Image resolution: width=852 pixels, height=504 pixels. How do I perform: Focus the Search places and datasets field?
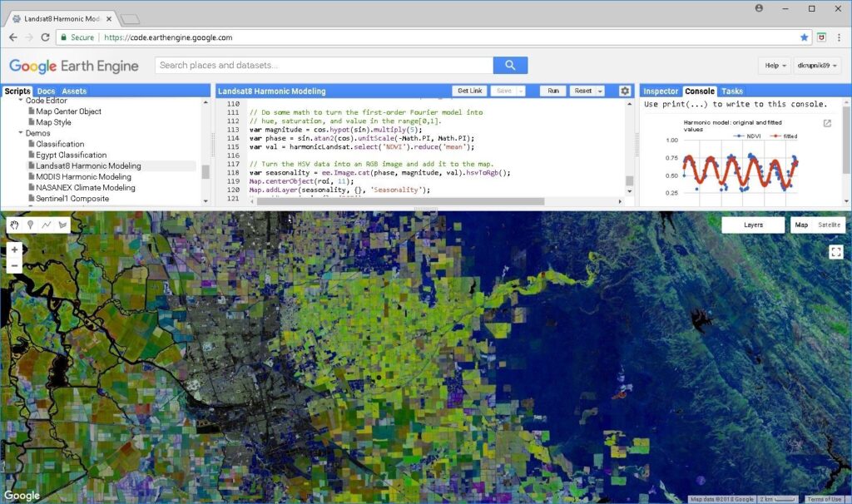coord(324,65)
